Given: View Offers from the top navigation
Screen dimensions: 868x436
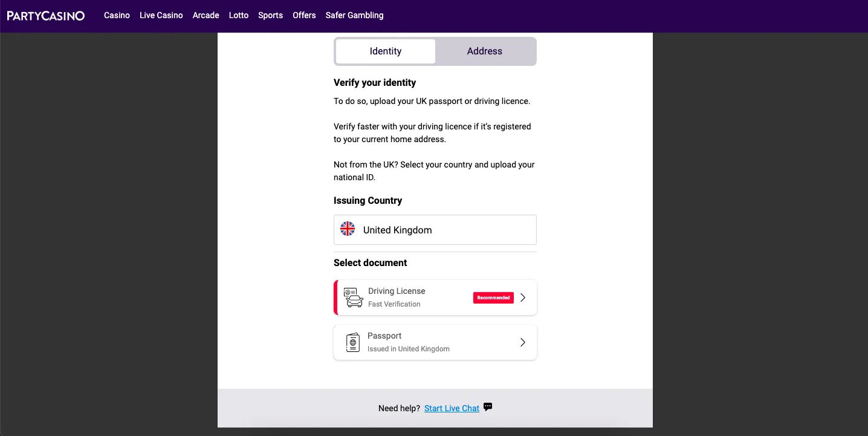Looking at the screenshot, I should 304,15.
